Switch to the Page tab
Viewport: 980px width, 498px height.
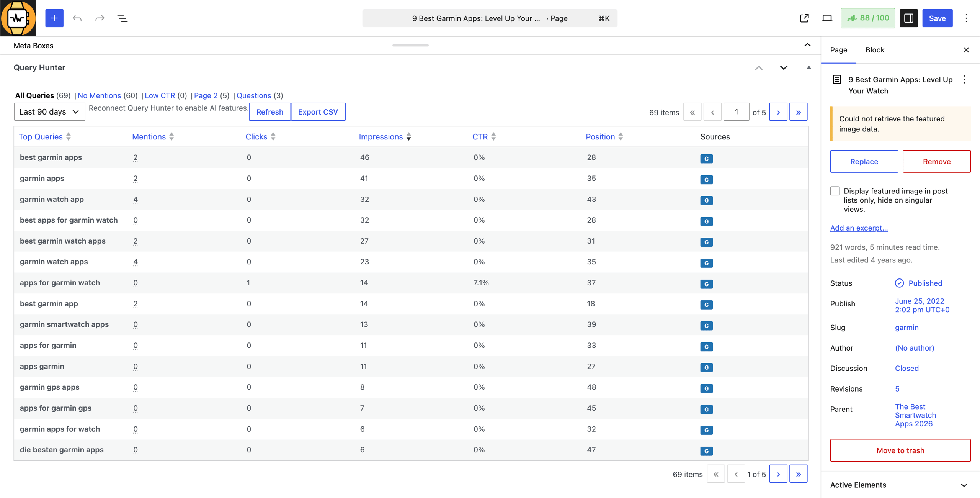(x=838, y=50)
